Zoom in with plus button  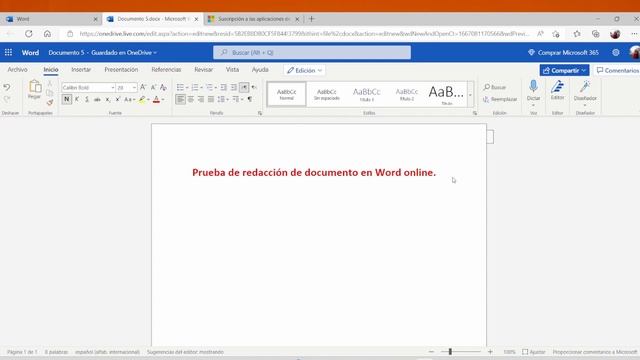[490, 351]
